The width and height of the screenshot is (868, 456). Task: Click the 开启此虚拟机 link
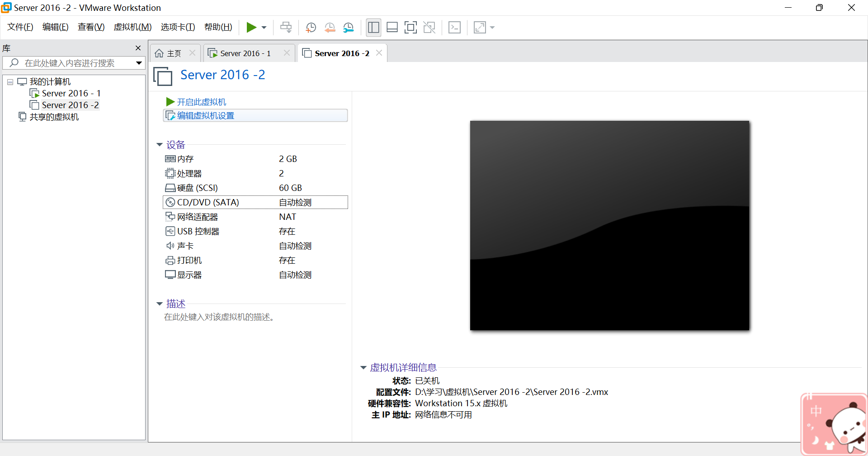tap(196, 102)
